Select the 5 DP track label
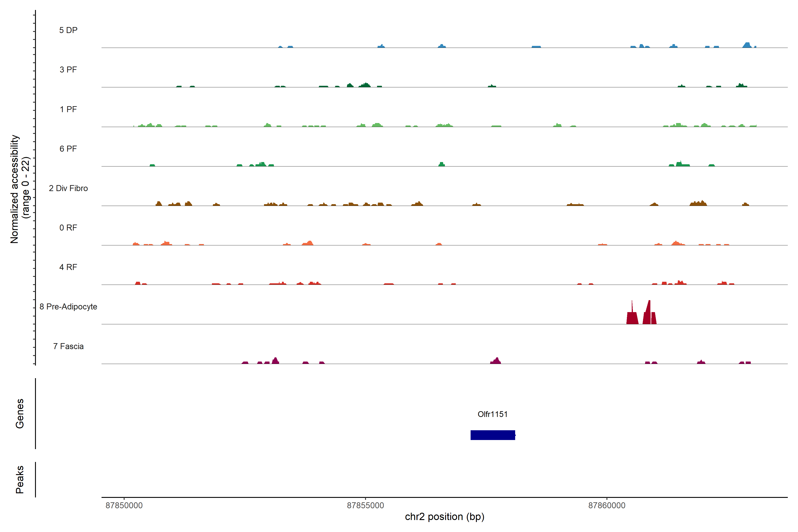798x532 pixels. point(68,30)
